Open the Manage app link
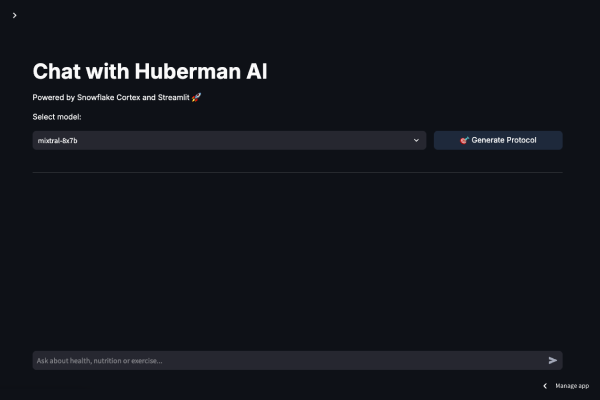 click(x=572, y=385)
